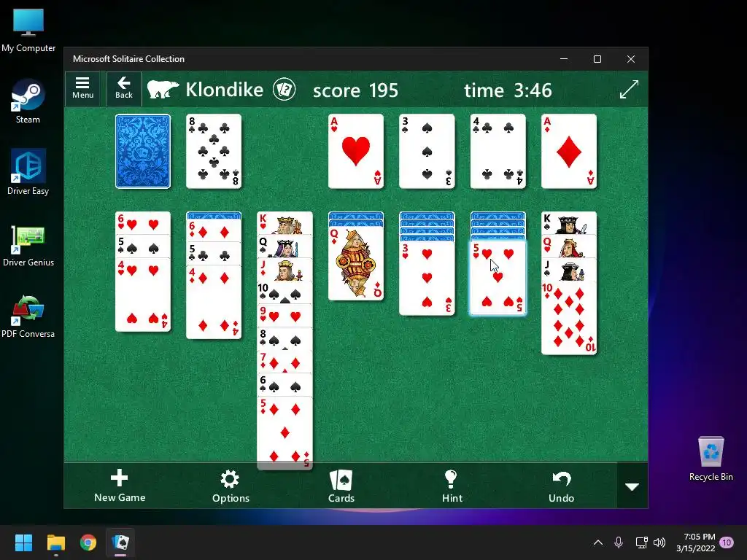The width and height of the screenshot is (747, 560).
Task: Select the 7 of diamonds in tableau
Action: tap(285, 362)
